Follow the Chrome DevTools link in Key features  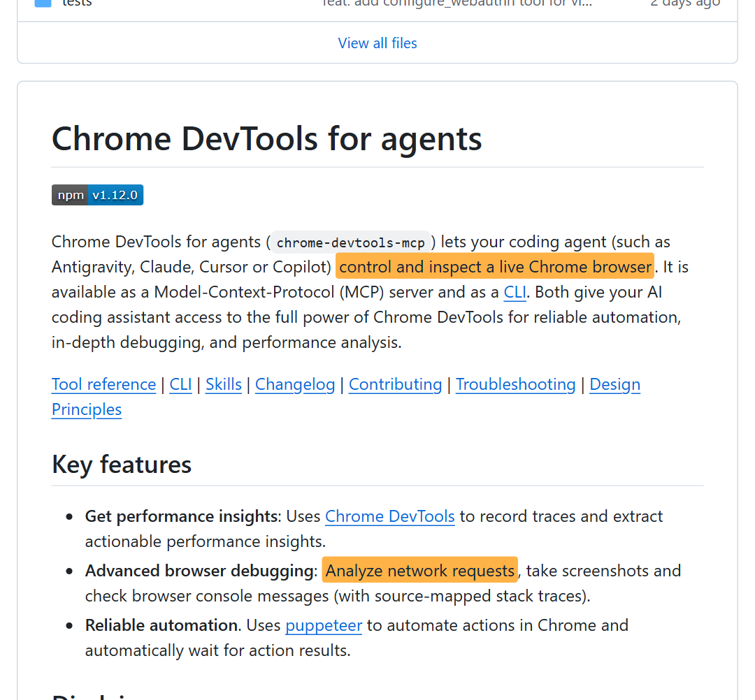tap(389, 516)
